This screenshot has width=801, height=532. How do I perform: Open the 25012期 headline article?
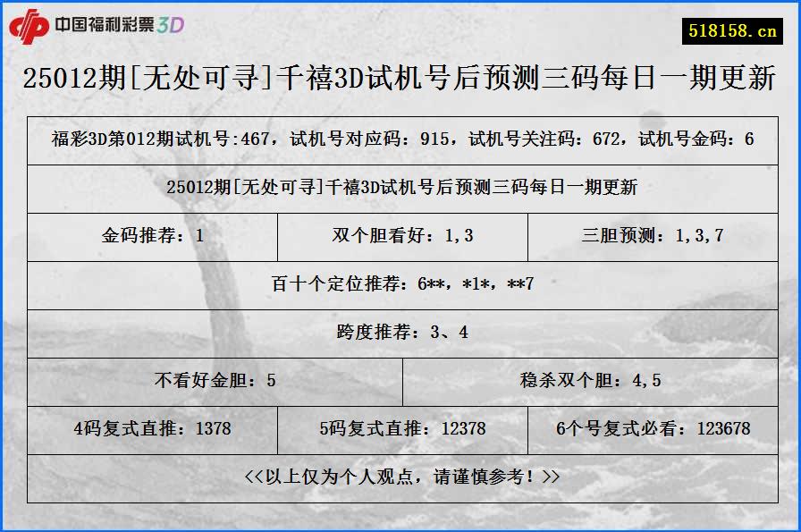pyautogui.click(x=400, y=79)
